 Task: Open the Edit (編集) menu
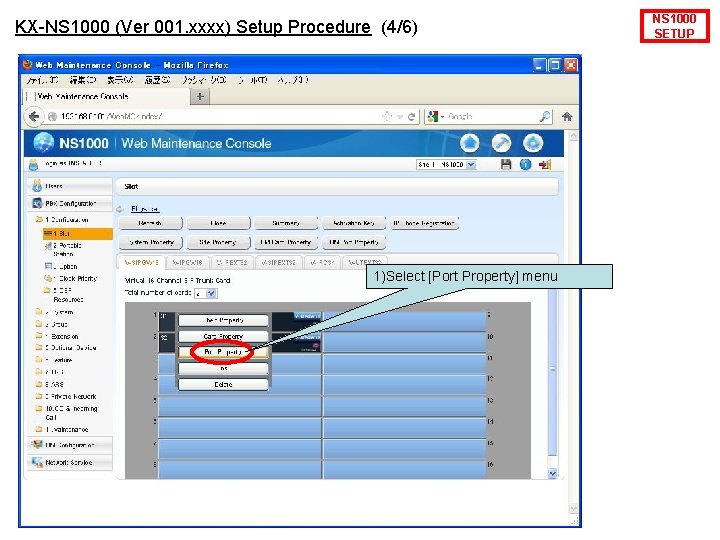(x=83, y=80)
